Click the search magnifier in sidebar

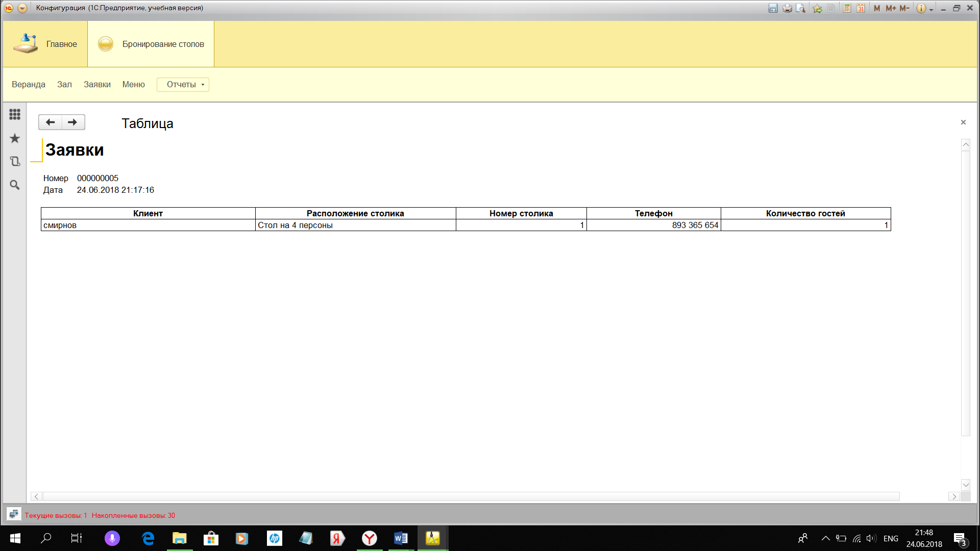(15, 185)
